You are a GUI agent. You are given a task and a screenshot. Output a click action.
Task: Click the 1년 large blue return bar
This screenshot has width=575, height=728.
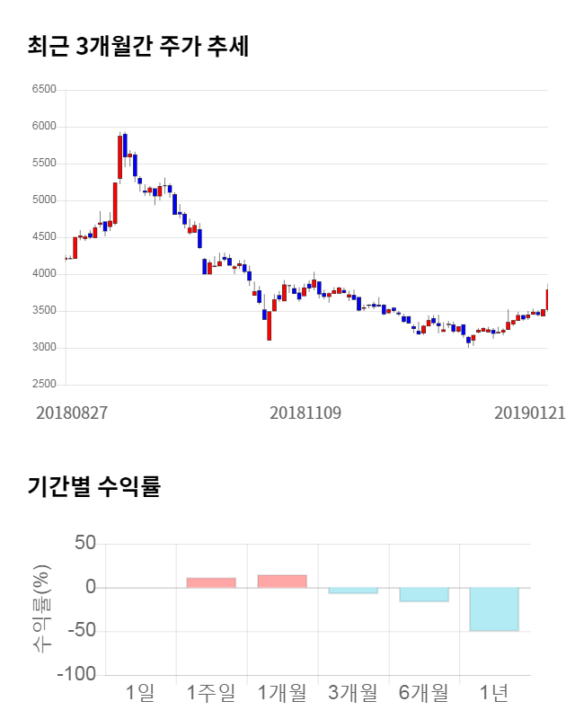click(x=494, y=609)
